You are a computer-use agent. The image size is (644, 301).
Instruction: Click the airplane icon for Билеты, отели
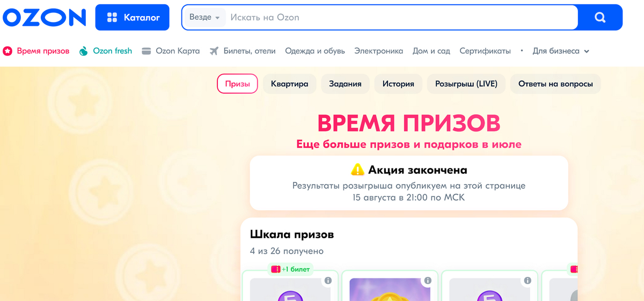[214, 51]
